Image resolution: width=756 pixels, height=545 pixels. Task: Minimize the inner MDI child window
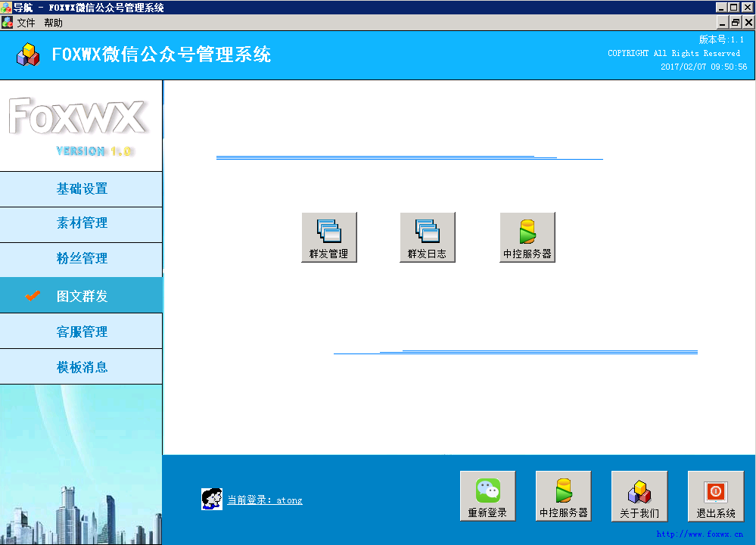722,22
